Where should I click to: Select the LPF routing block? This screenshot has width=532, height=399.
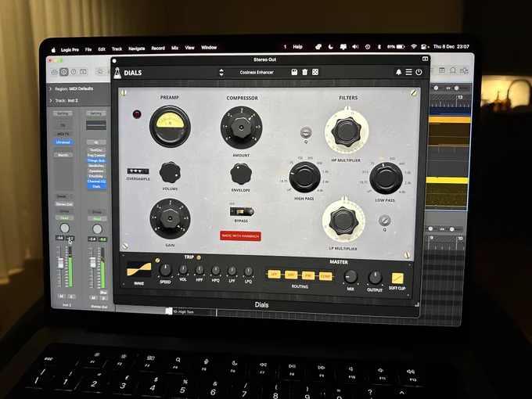274,274
